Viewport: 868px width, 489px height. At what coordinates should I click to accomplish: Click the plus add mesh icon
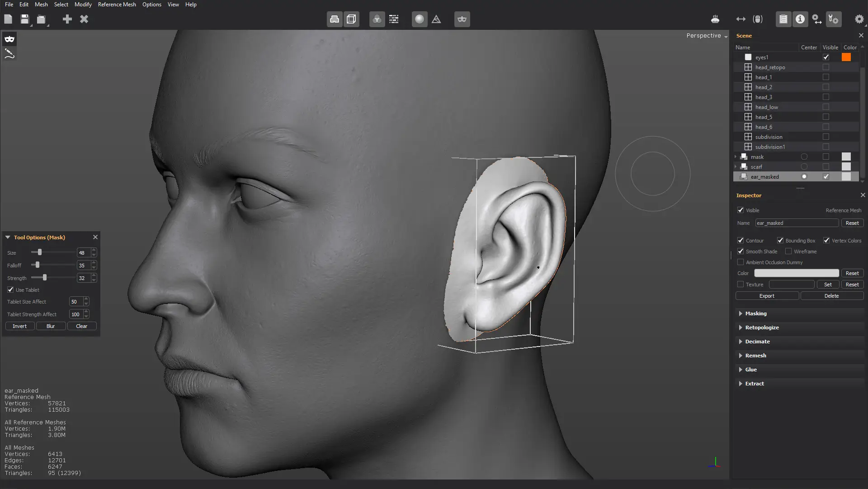[x=67, y=19]
